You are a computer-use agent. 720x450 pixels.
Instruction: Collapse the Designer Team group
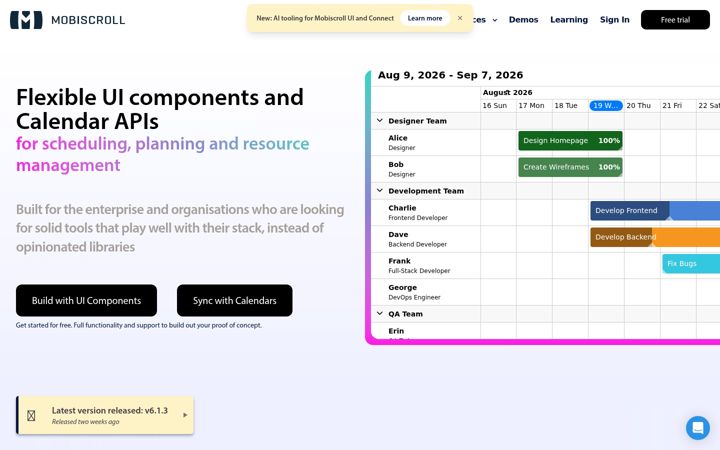[380, 121]
